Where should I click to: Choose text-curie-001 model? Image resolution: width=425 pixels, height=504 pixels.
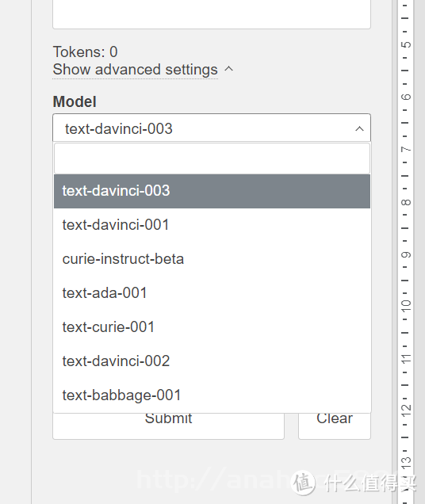[x=212, y=327]
